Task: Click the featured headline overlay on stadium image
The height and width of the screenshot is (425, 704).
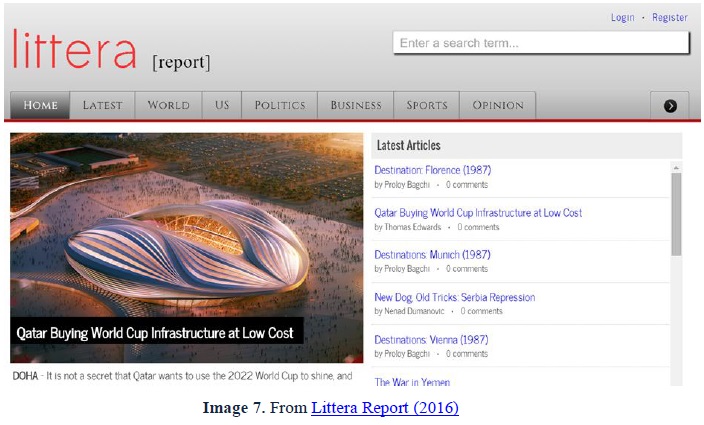Action: [155, 333]
